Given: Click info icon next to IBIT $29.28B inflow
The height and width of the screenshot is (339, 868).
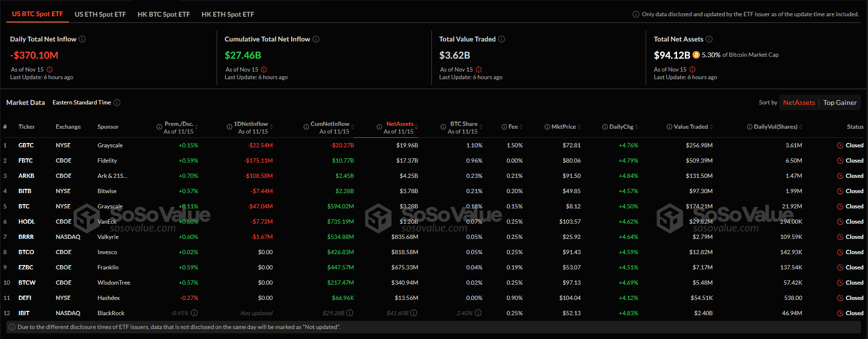Looking at the screenshot, I should pos(350,313).
